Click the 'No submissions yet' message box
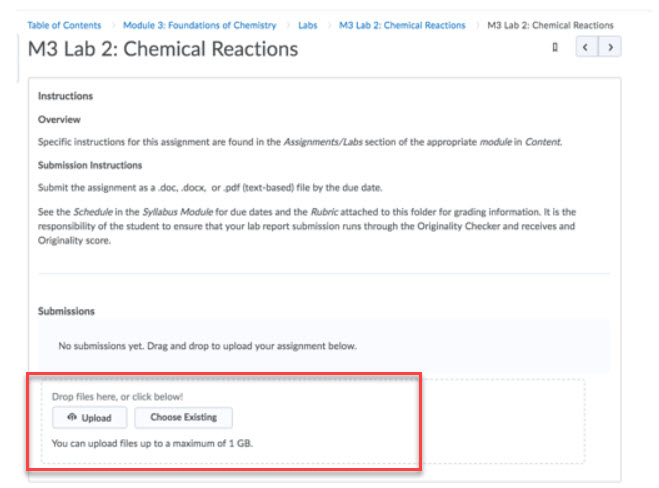Viewport: 659px width, 488px height. click(x=324, y=346)
